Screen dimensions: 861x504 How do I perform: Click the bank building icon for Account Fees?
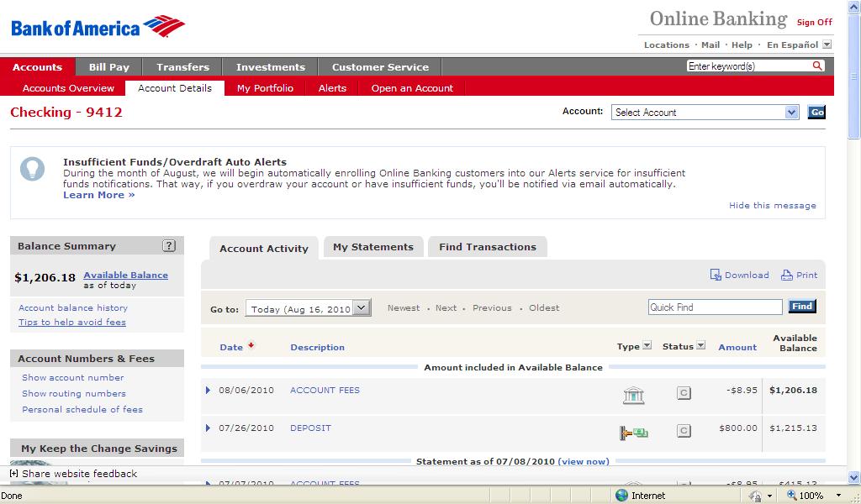(633, 394)
